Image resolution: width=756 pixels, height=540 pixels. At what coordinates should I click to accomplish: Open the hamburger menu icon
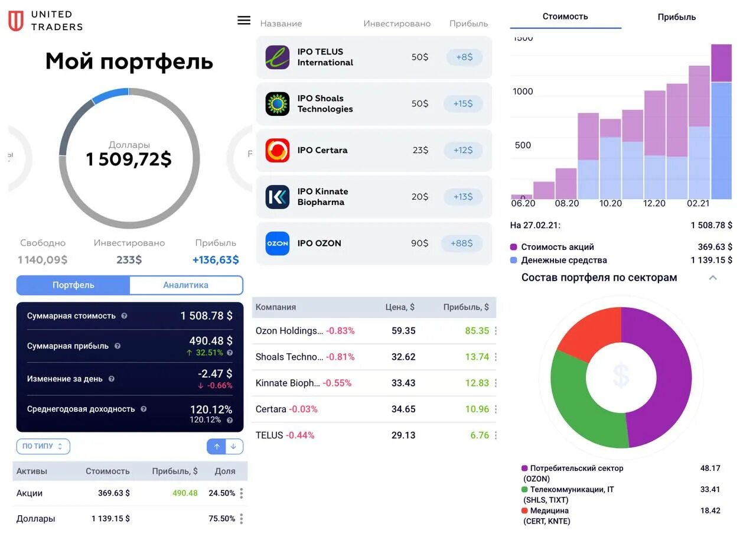244,20
